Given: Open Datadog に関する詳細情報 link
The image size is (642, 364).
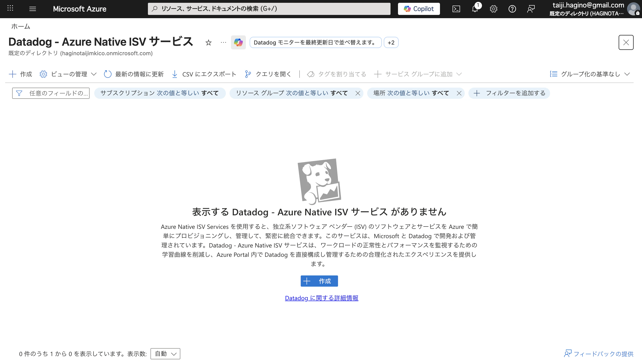Looking at the screenshot, I should pyautogui.click(x=321, y=298).
